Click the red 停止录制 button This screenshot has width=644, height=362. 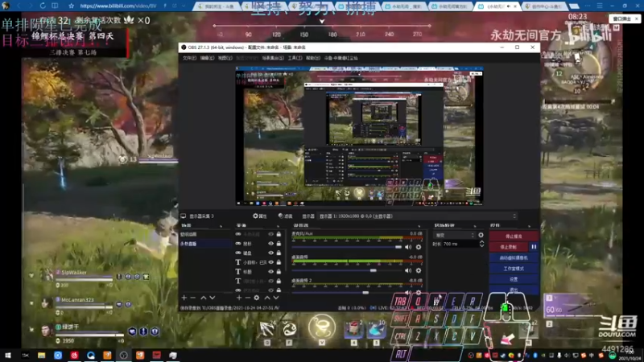pos(509,247)
